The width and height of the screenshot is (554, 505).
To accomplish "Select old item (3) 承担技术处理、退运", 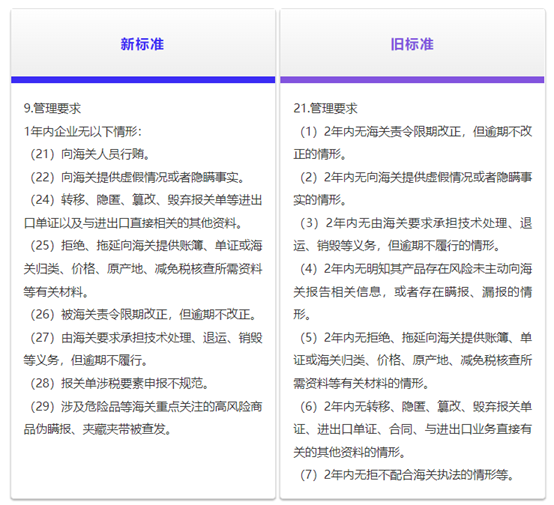I will [x=413, y=234].
